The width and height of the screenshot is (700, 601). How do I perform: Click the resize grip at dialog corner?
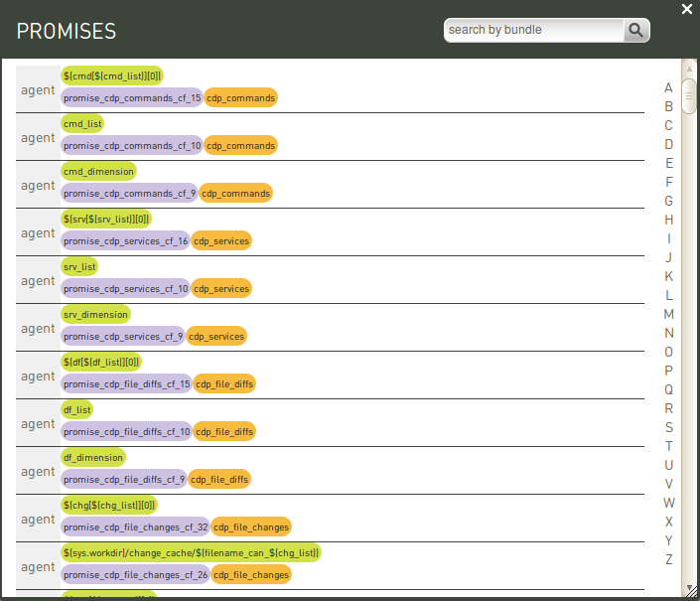pyautogui.click(x=692, y=591)
